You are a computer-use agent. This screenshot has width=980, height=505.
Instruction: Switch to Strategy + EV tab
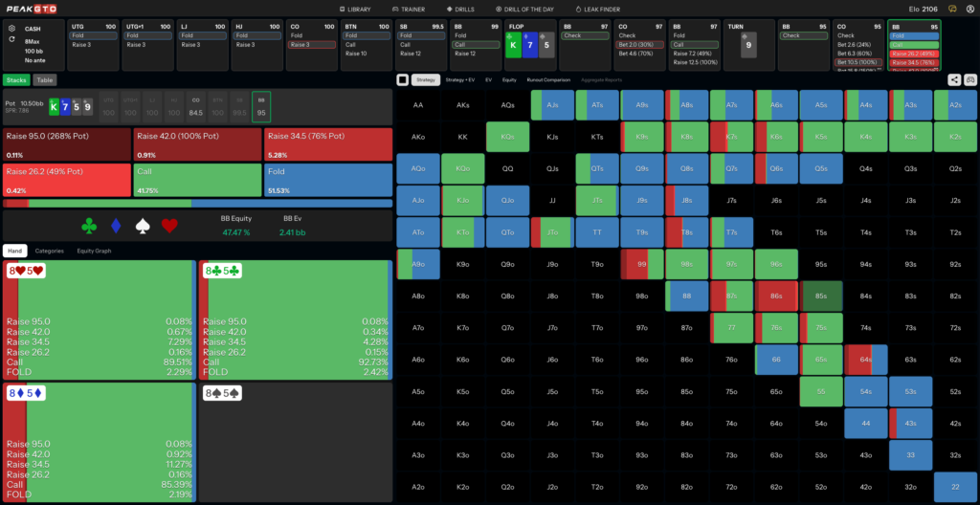click(x=460, y=80)
